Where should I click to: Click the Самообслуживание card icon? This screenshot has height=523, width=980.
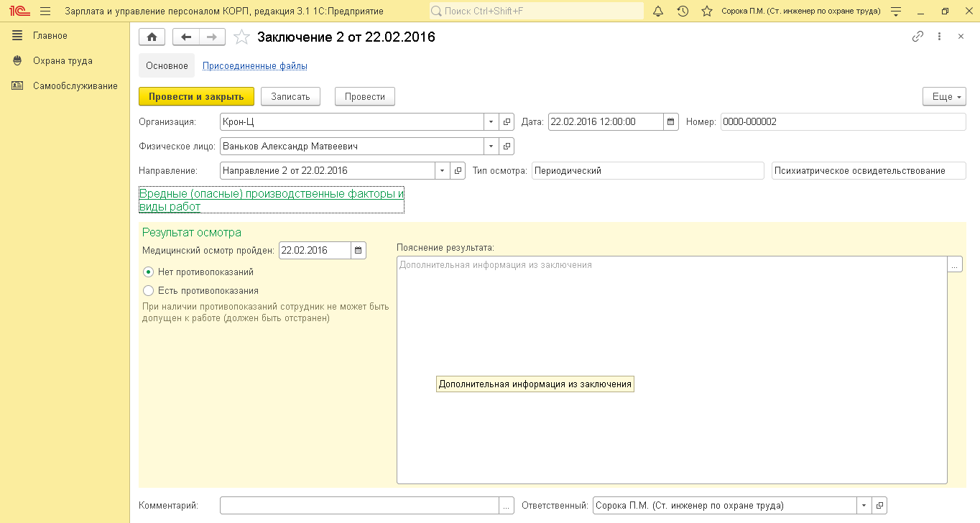18,86
